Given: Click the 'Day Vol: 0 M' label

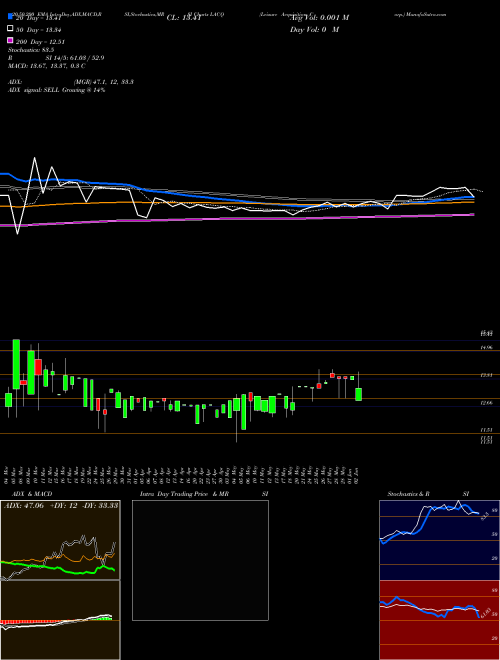Looking at the screenshot, I should 315,30.
